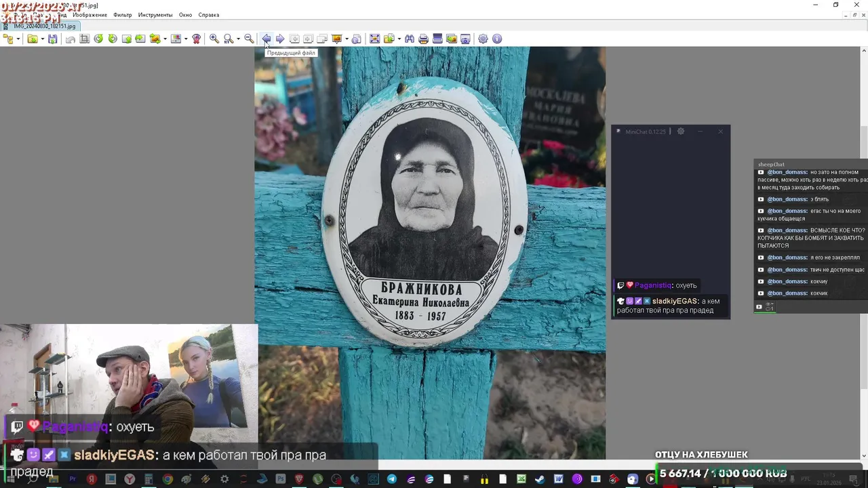The width and height of the screenshot is (868, 488).
Task: Go to next file with right arrow
Action: (x=280, y=39)
